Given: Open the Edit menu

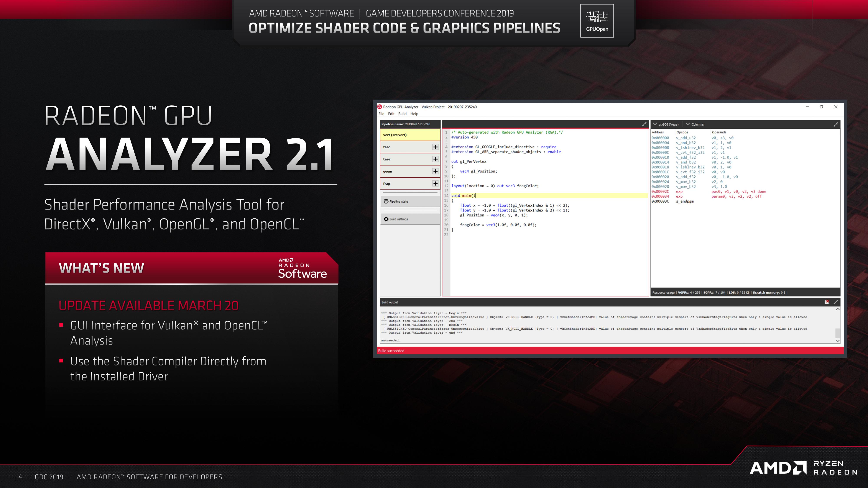Looking at the screenshot, I should click(x=391, y=114).
